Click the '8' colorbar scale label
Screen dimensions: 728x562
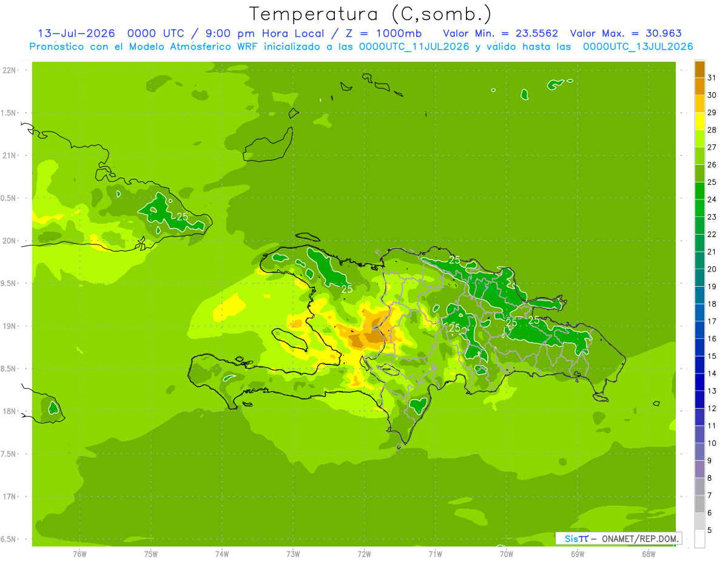pos(710,478)
